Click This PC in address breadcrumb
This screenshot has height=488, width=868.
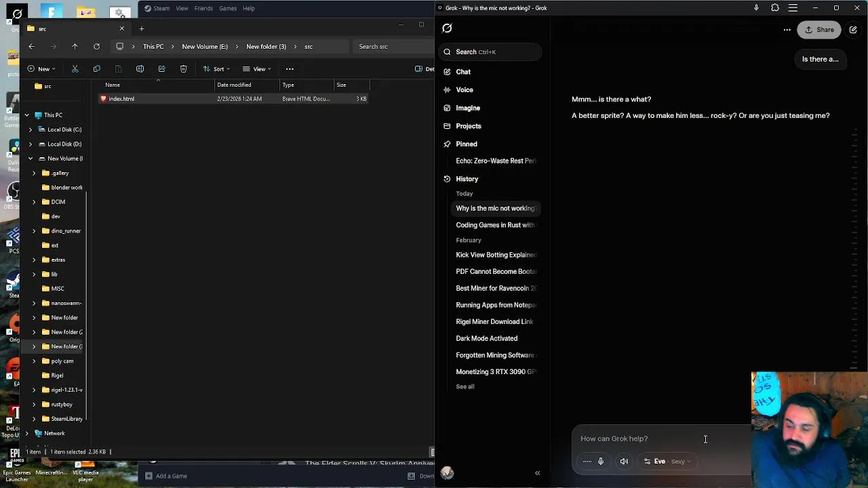[x=153, y=47]
